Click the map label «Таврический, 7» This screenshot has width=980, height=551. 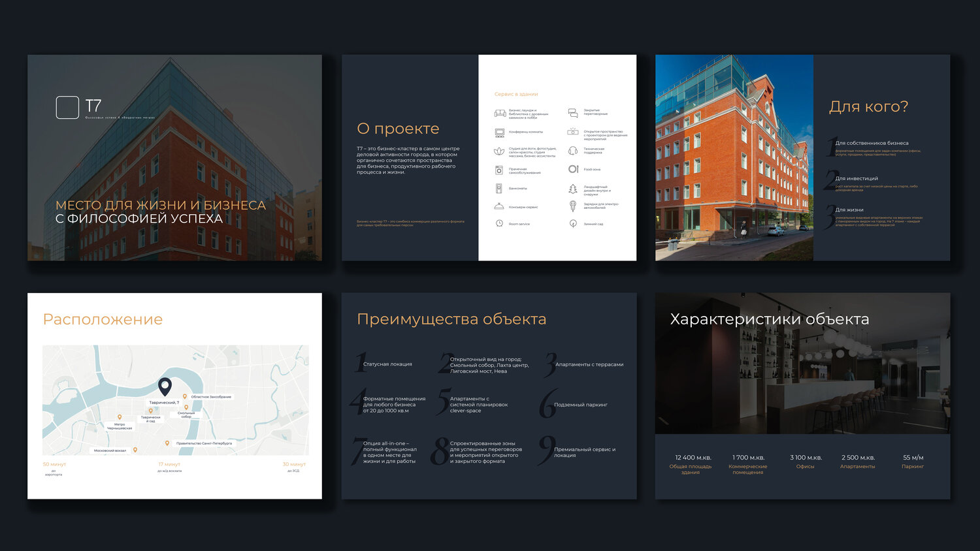click(164, 402)
